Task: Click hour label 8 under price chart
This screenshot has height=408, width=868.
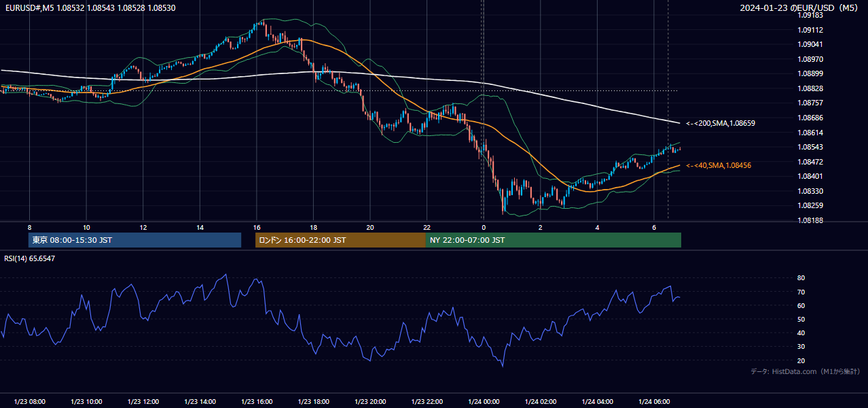Action: (29, 227)
